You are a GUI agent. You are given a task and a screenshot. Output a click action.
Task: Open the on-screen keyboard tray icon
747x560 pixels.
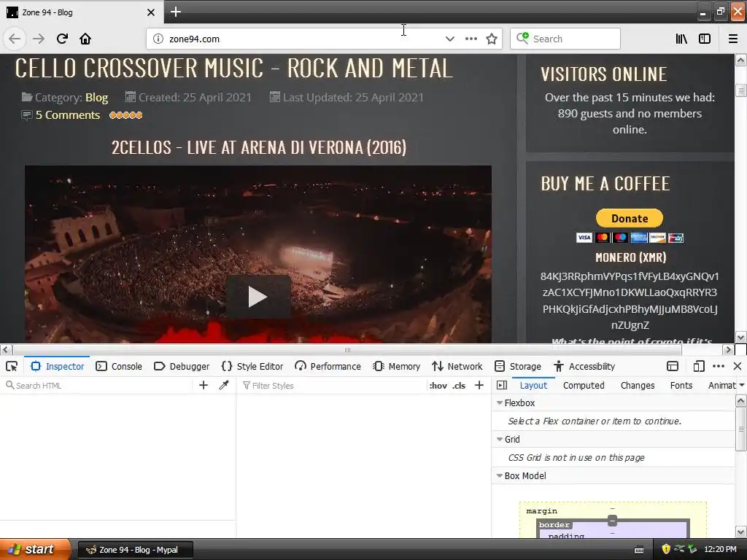639,550
